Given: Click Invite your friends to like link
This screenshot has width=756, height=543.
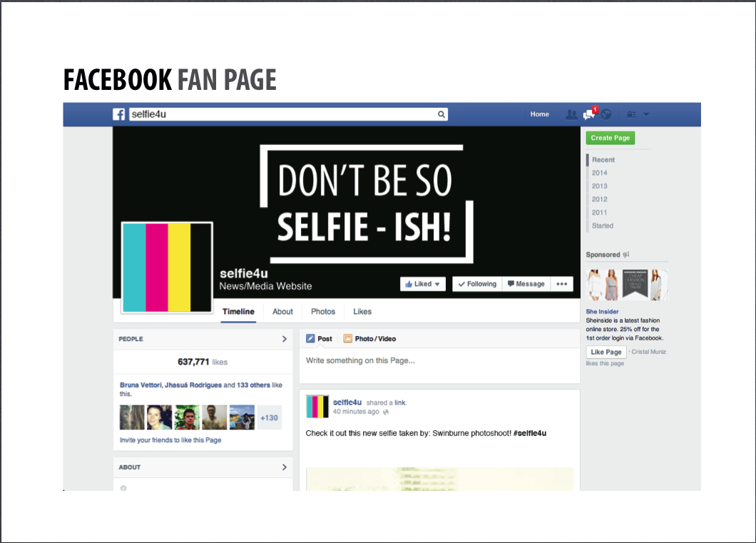Looking at the screenshot, I should (170, 440).
